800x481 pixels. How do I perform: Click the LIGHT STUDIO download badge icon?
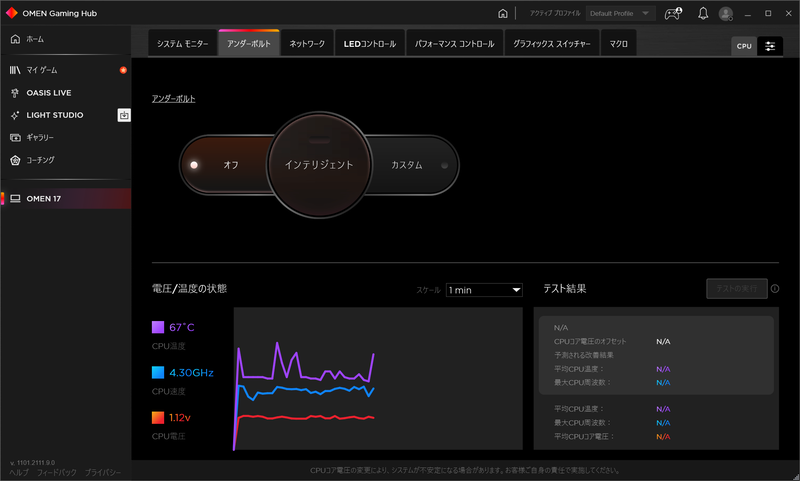click(x=123, y=115)
